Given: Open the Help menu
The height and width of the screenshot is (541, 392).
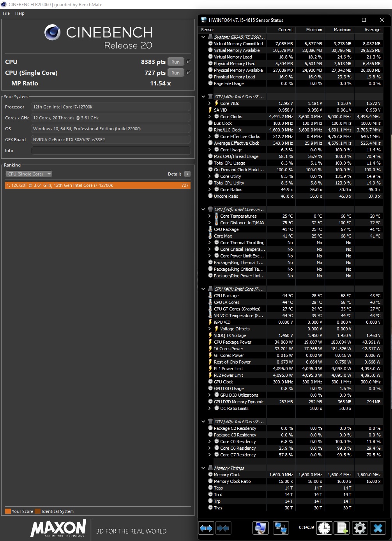Looking at the screenshot, I should pos(20,13).
